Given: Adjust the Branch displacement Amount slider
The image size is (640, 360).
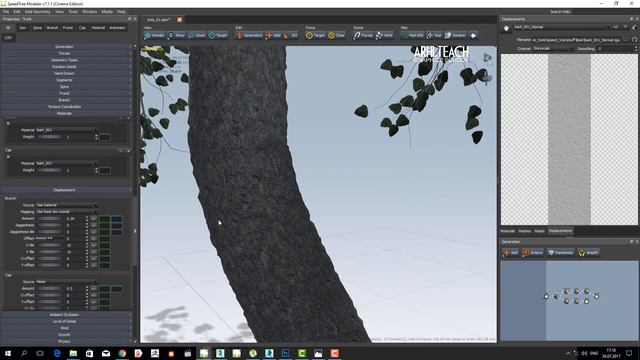Looking at the screenshot, I should tap(50, 219).
